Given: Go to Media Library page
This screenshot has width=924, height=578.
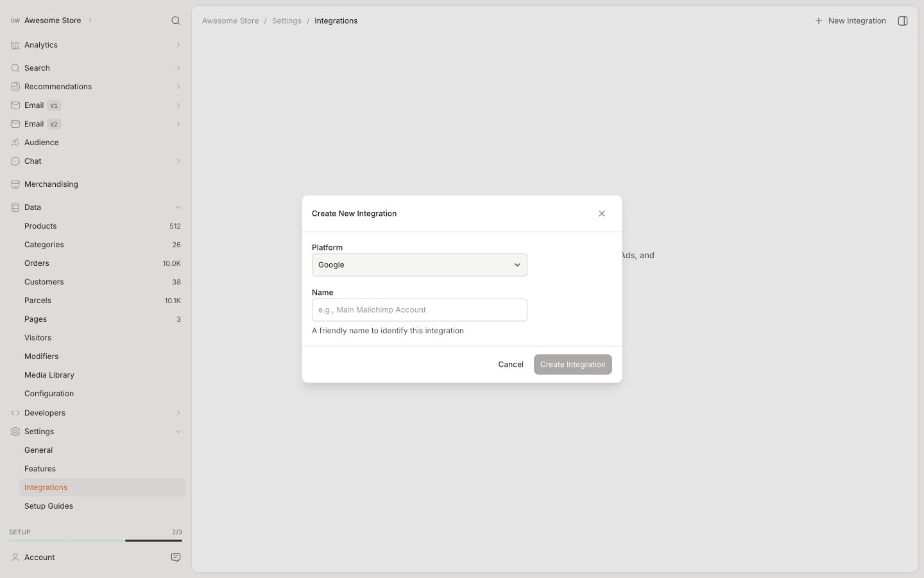Looking at the screenshot, I should pos(103,375).
